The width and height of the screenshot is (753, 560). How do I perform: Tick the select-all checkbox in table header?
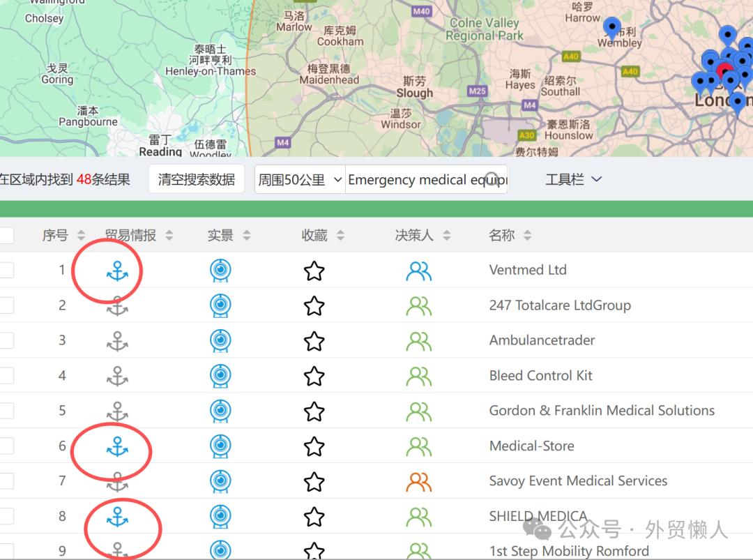point(6,235)
